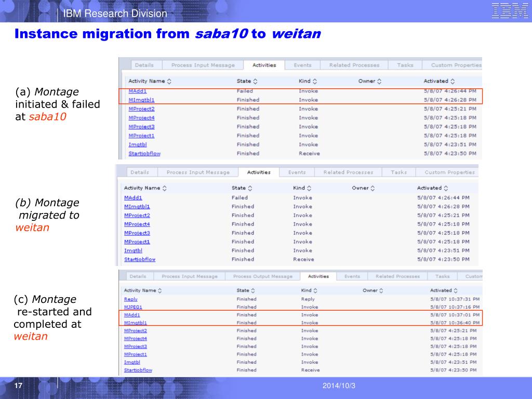This screenshot has width=532, height=399.
Task: Open Tasks tab in panel (a)
Action: [x=405, y=65]
